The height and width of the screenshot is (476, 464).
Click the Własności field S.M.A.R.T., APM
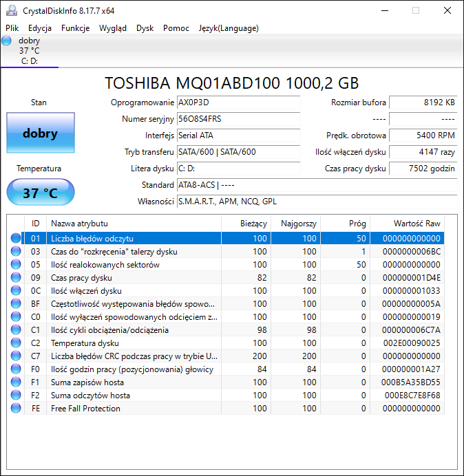tap(317, 202)
